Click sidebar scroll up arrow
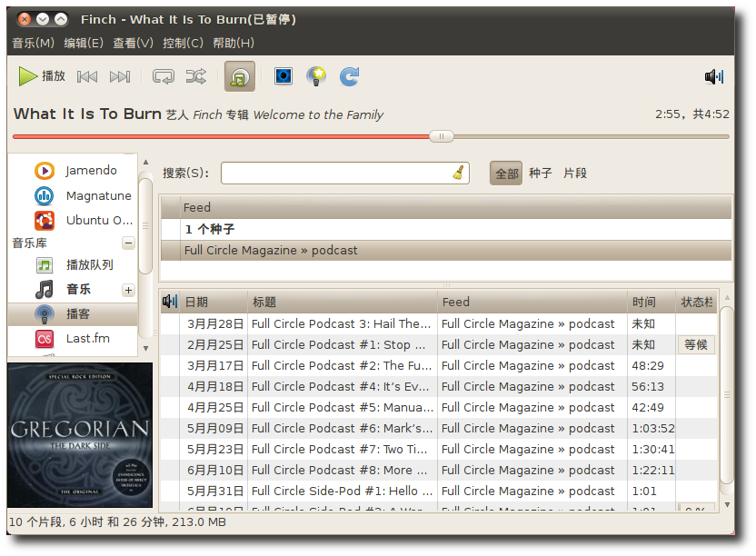This screenshot has height=556, width=756. 145,163
